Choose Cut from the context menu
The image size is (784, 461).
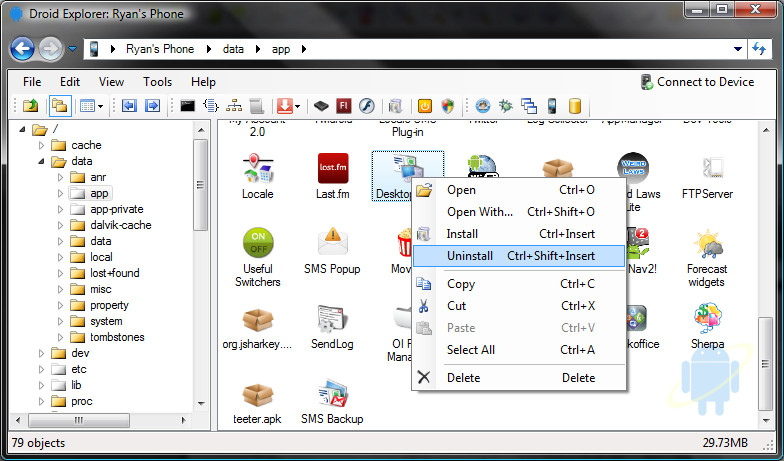pos(519,306)
